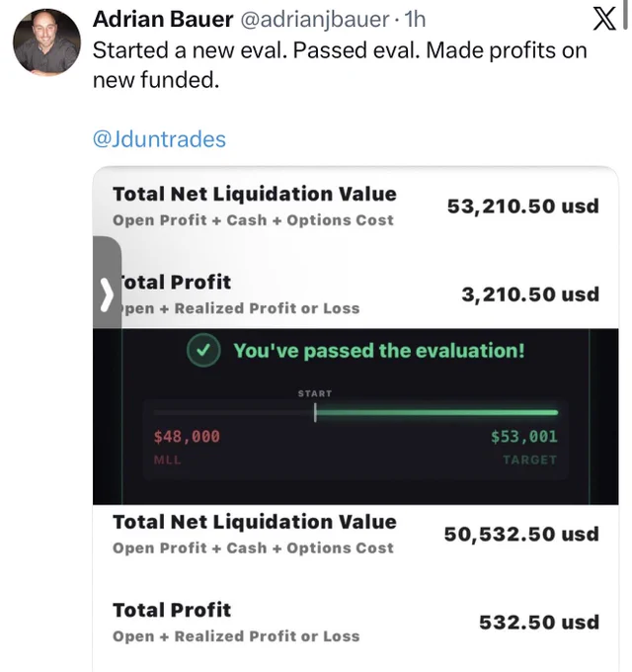632x672 pixels.
Task: Click the X logo icon
Action: coord(604,20)
